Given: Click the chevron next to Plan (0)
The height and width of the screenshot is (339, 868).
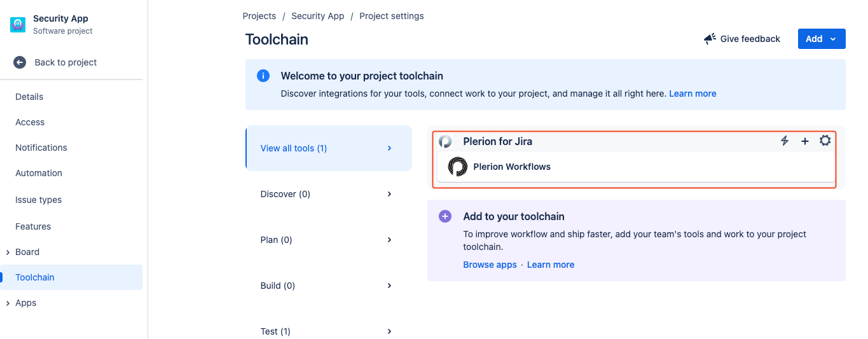Looking at the screenshot, I should click(389, 240).
